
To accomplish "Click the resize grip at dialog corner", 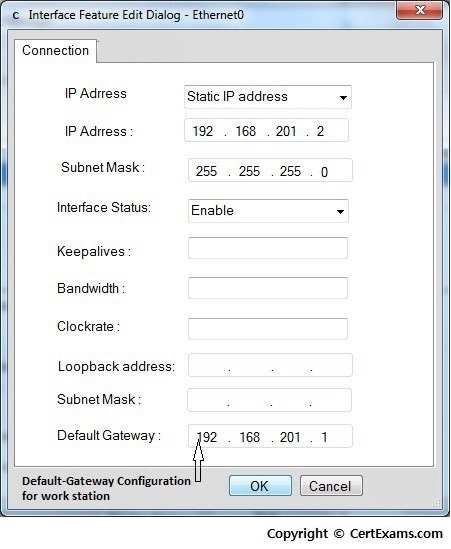I will [x=437, y=503].
